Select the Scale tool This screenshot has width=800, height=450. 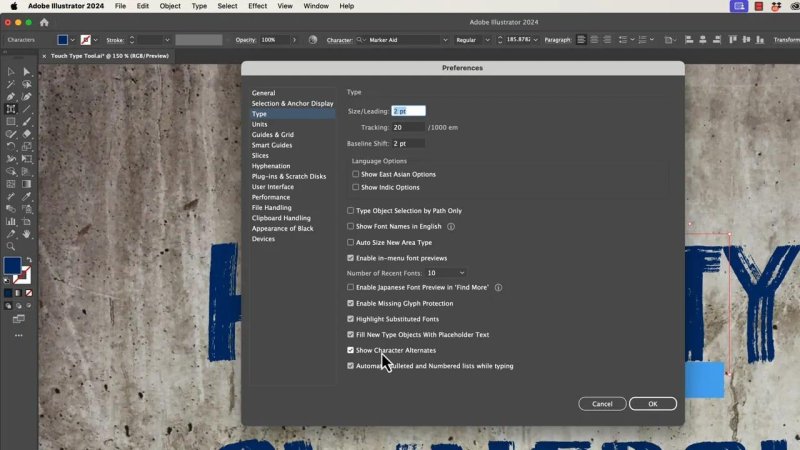pos(27,146)
